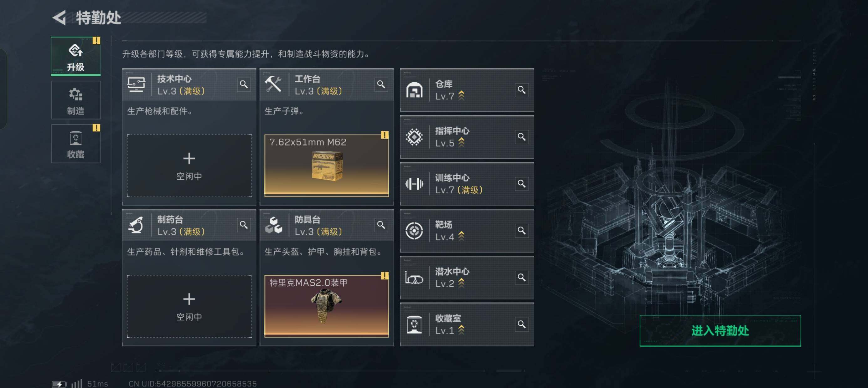The height and width of the screenshot is (388, 868).
Task: View 仓库 details via magnifier icon
Action: coord(521,90)
